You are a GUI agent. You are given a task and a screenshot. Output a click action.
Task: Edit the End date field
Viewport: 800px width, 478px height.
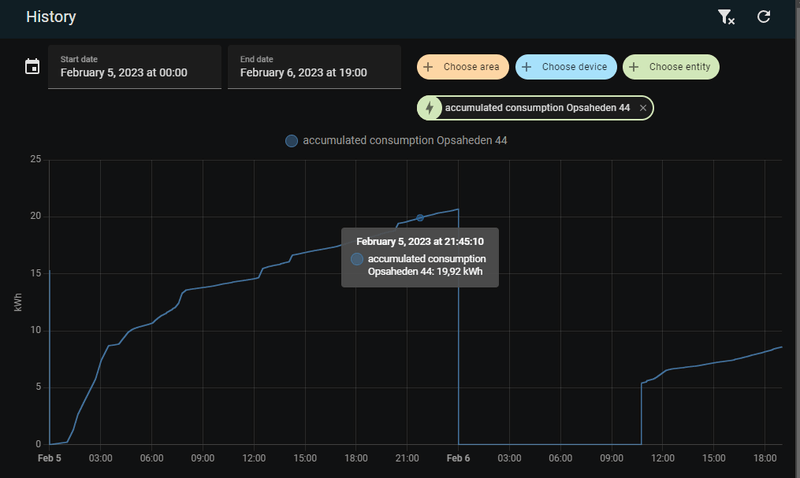coord(314,67)
